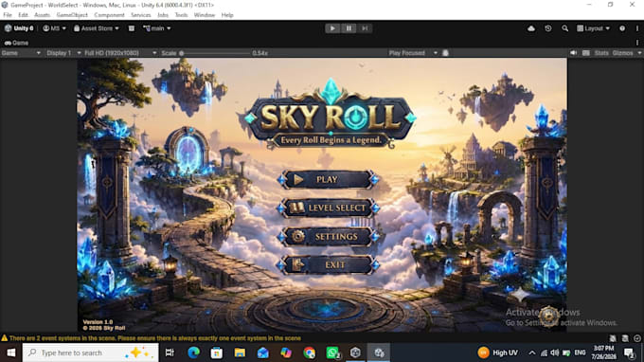This screenshot has width=644, height=362.
Task: Open the Mail app from the taskbar
Action: tap(263, 353)
